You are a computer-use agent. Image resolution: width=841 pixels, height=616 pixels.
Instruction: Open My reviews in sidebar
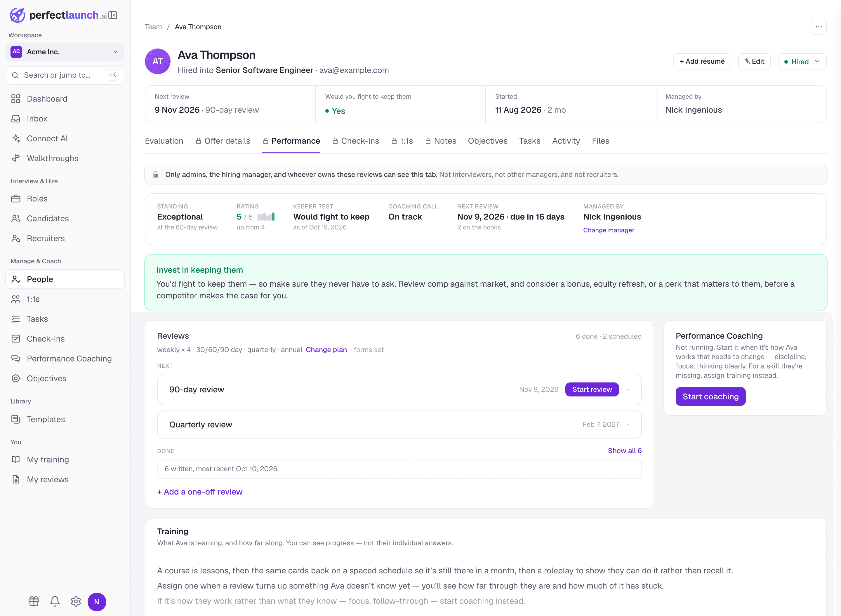click(x=65, y=480)
